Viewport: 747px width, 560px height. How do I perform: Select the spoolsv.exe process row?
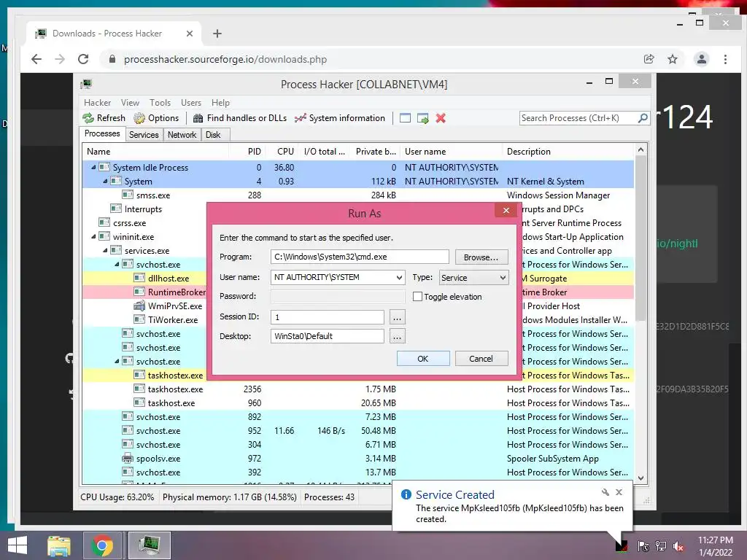click(357, 459)
